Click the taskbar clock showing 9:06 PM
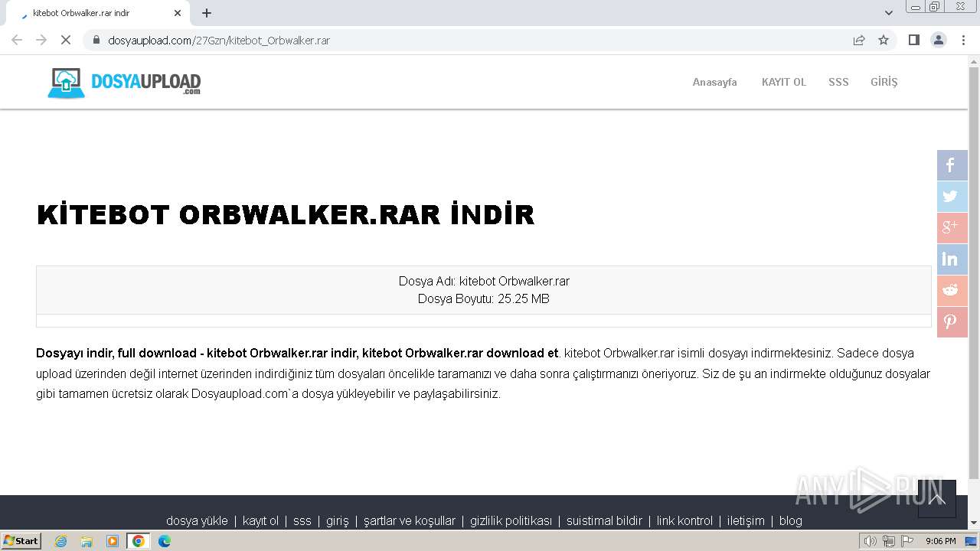Viewport: 980px width, 551px height. 940,541
